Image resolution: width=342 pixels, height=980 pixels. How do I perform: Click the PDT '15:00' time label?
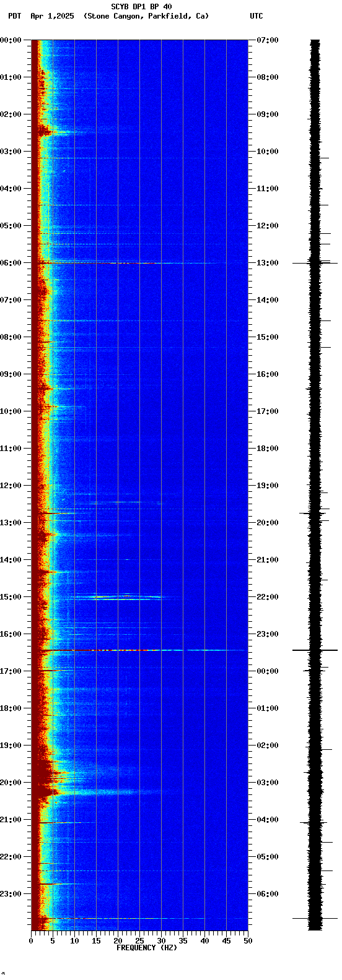(11, 597)
